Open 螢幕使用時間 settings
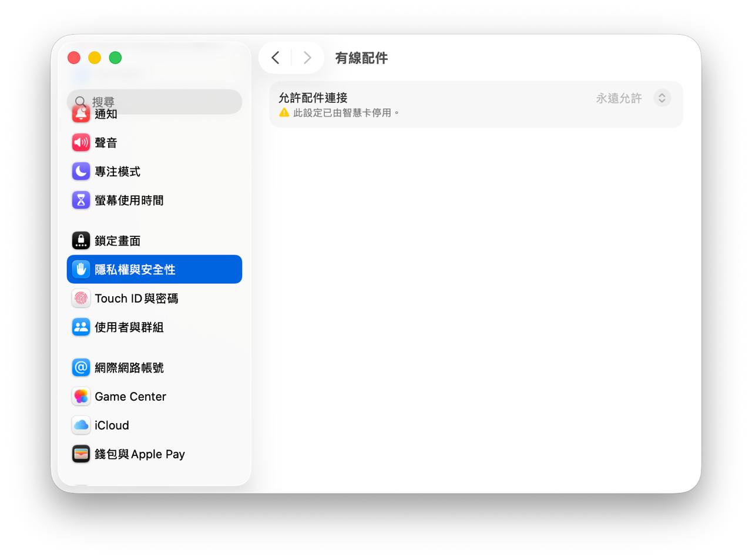 point(155,200)
